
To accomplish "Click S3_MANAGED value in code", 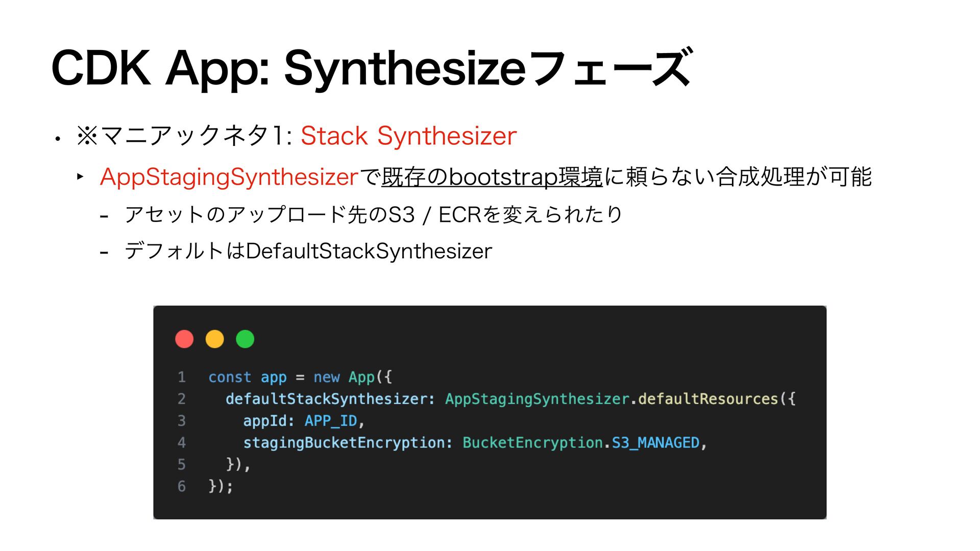I will point(655,443).
